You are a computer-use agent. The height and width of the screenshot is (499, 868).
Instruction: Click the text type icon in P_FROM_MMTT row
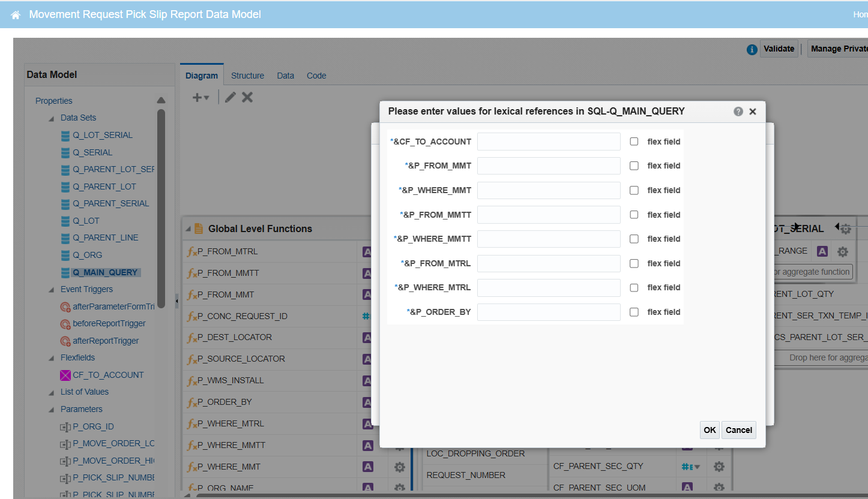pyautogui.click(x=367, y=273)
